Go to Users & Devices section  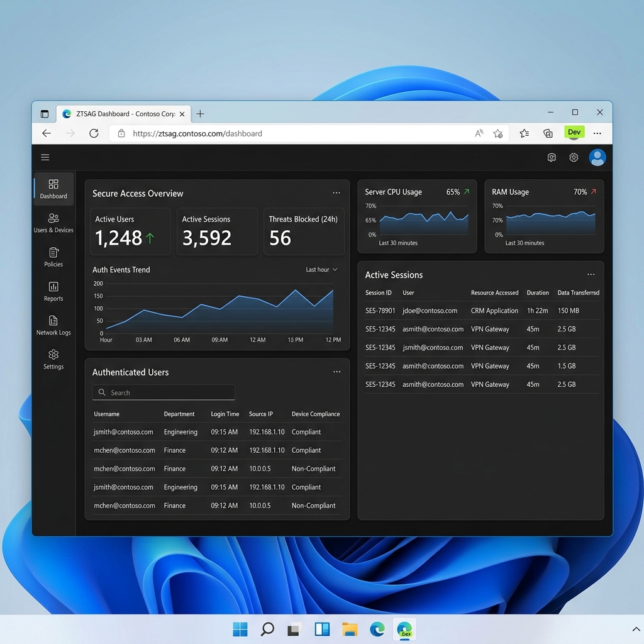pyautogui.click(x=54, y=223)
